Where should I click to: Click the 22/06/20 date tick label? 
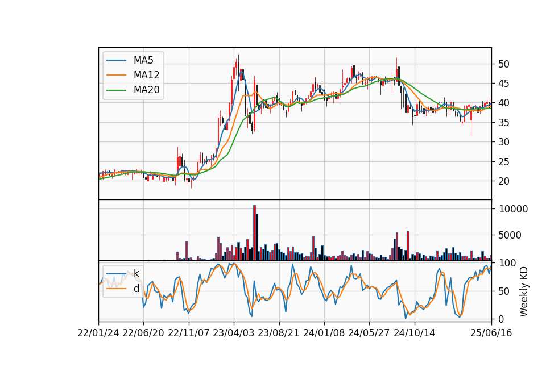pos(143,333)
